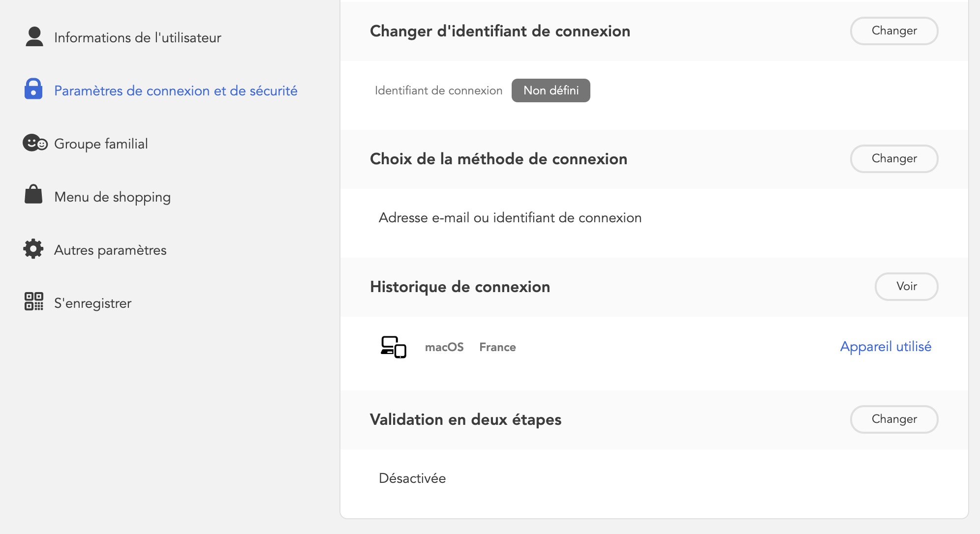980x534 pixels.
Task: Click the blue padlock security icon
Action: click(x=33, y=89)
